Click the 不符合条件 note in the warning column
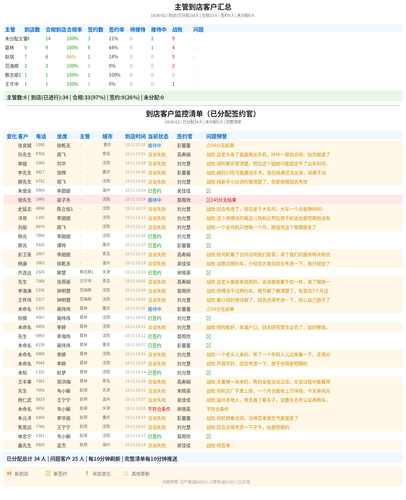406x500 pixels. pyautogui.click(x=217, y=409)
